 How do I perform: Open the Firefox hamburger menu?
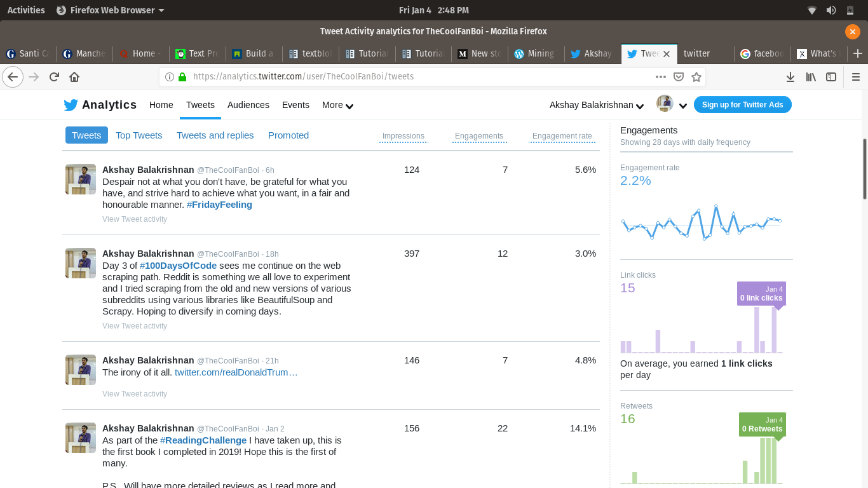[x=855, y=77]
